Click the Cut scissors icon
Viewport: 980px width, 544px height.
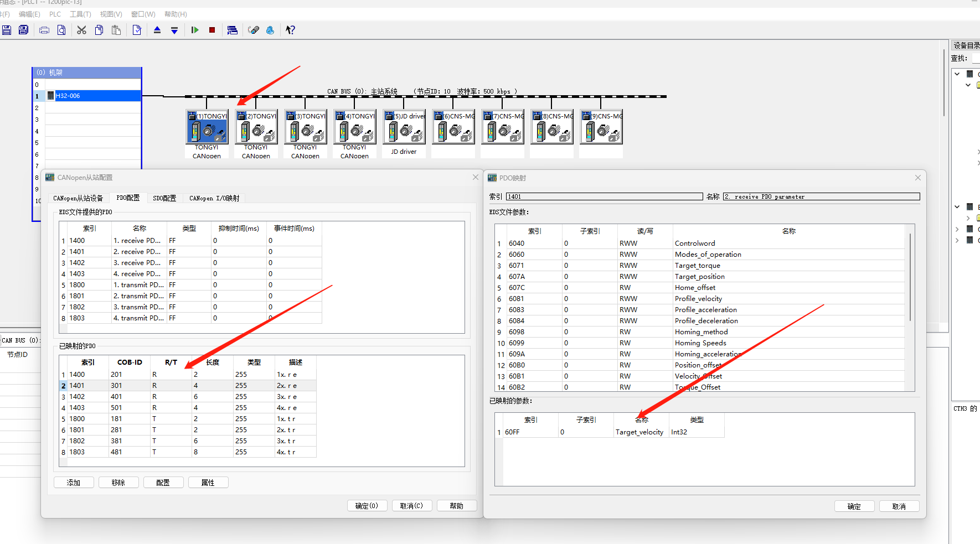[x=81, y=30]
